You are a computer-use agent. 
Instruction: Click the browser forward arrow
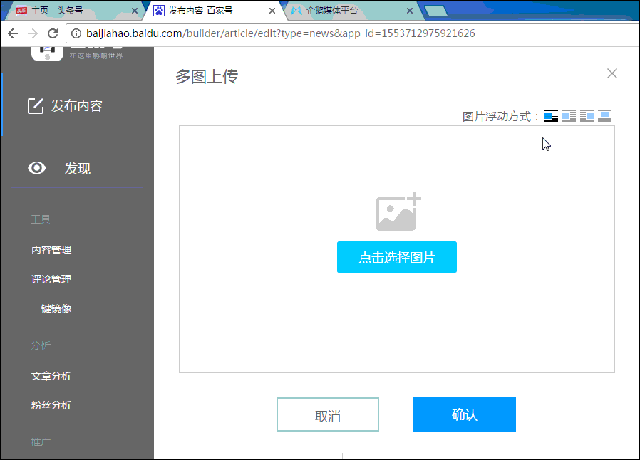[x=33, y=33]
